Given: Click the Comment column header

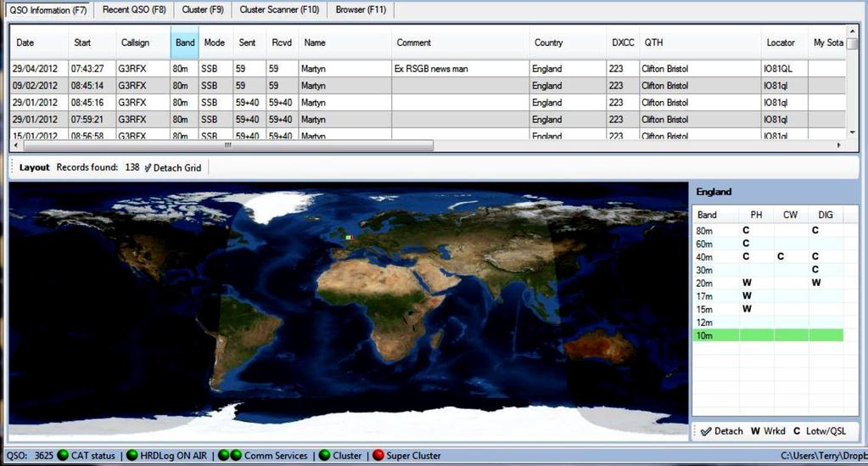Looking at the screenshot, I should pyautogui.click(x=460, y=42).
